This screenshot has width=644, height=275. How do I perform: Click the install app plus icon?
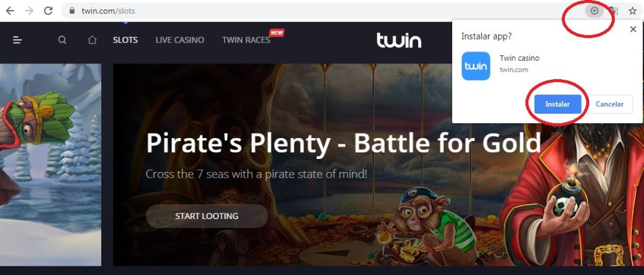(x=594, y=11)
